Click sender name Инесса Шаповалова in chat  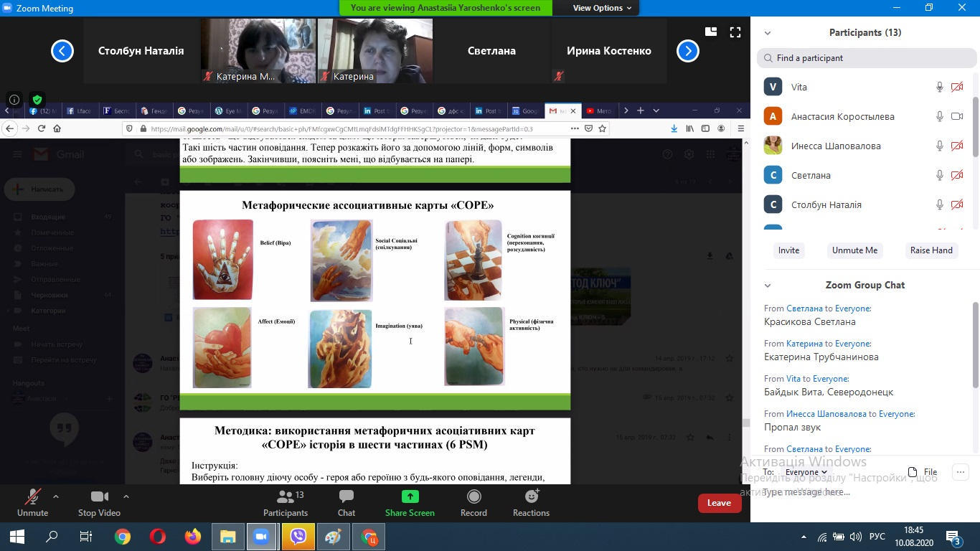(x=826, y=414)
